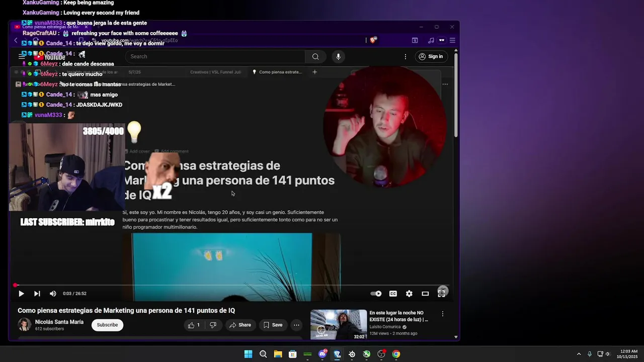Like the video with thumbs up
Viewport: 644px width, 362px height.
coord(194,325)
